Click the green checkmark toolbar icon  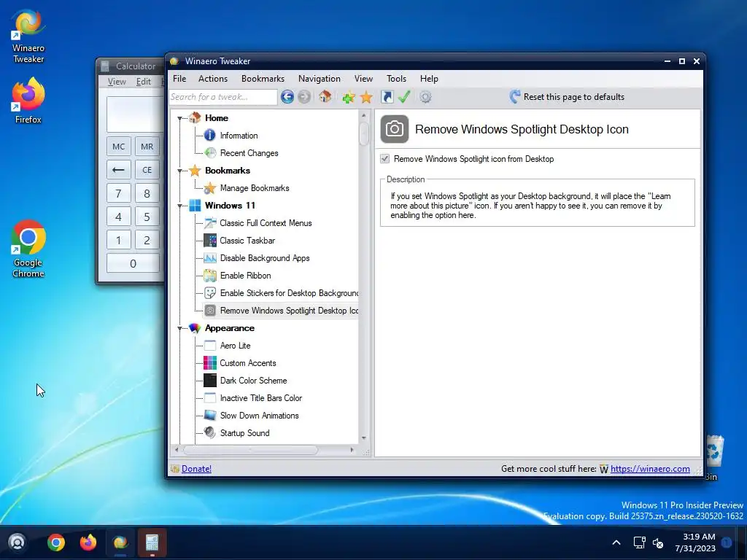pyautogui.click(x=404, y=97)
